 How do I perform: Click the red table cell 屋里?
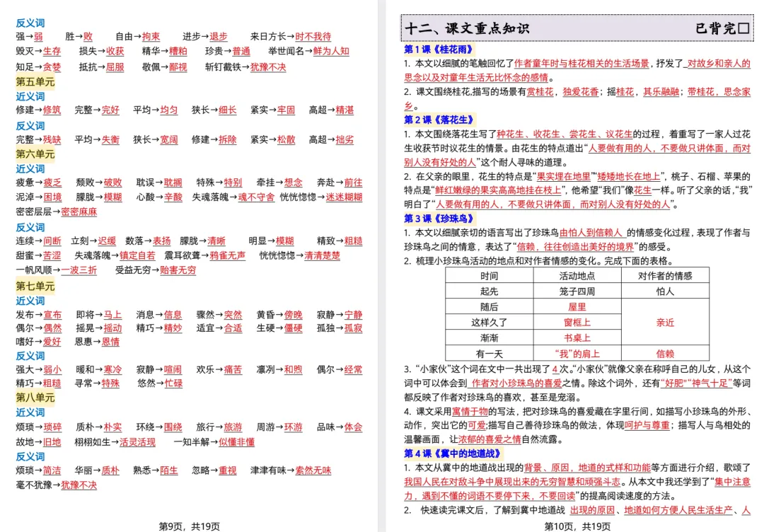(x=577, y=307)
